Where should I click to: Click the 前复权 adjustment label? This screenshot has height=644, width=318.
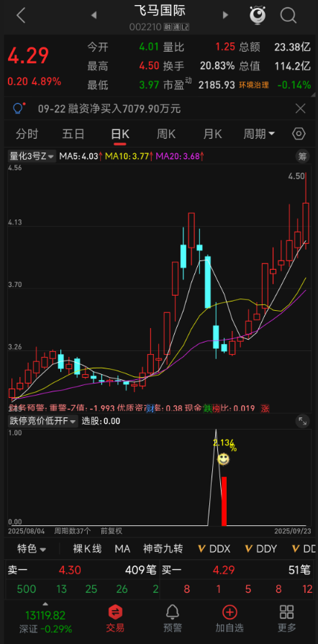click(x=112, y=531)
